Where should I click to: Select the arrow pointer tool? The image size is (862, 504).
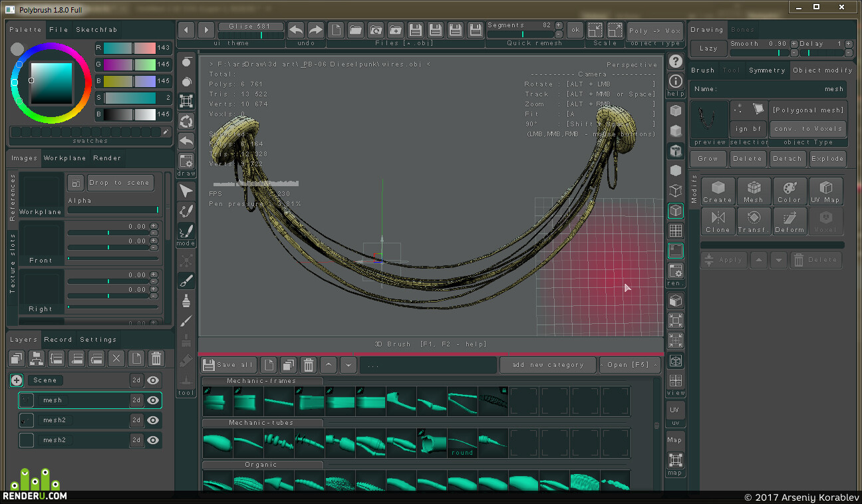point(186,191)
